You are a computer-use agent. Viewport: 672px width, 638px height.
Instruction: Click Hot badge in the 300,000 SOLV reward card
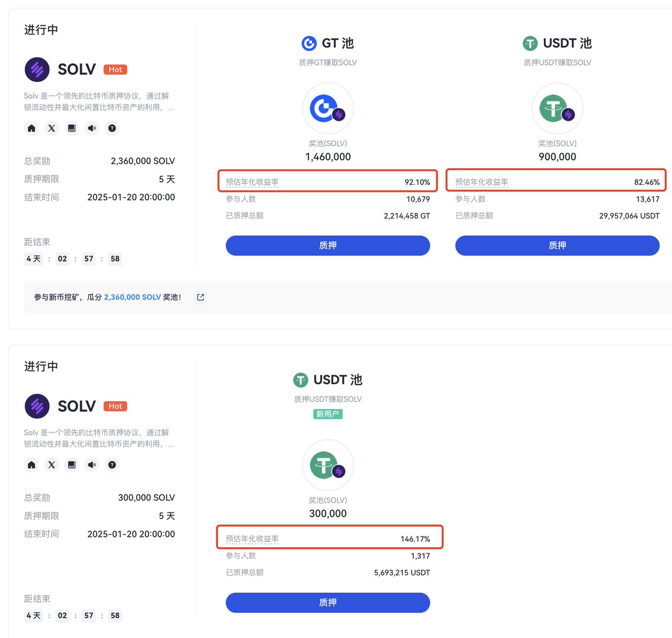coord(115,406)
